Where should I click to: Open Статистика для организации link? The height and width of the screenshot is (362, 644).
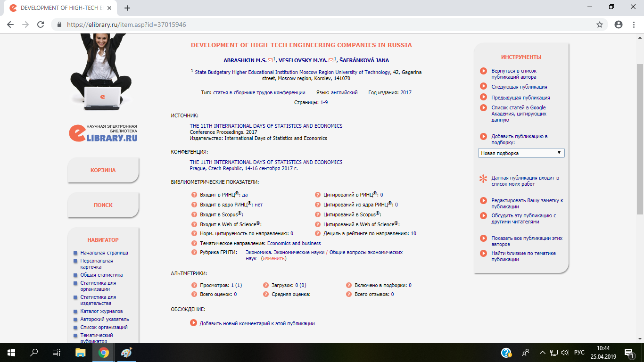pyautogui.click(x=98, y=286)
